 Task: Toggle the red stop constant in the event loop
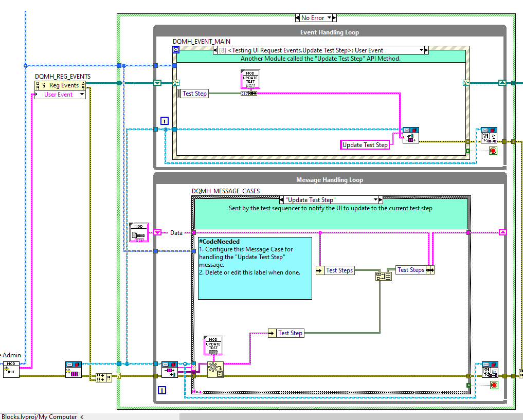tap(493, 151)
